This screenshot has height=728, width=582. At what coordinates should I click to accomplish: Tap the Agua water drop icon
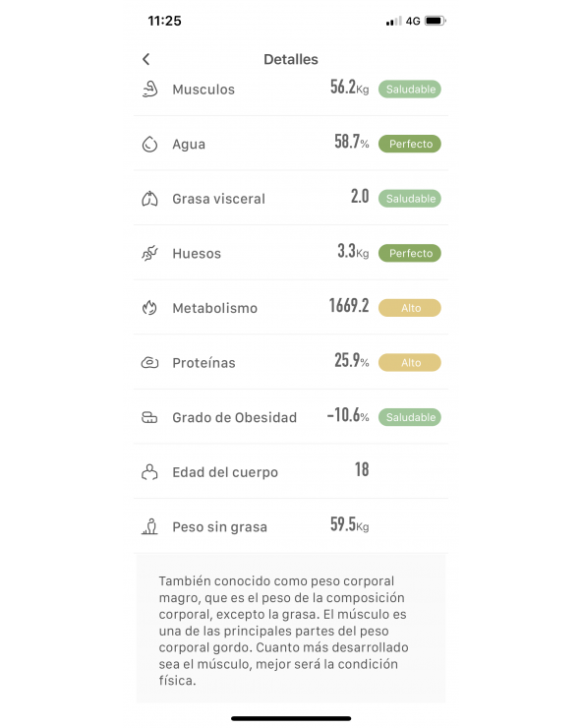pyautogui.click(x=149, y=144)
